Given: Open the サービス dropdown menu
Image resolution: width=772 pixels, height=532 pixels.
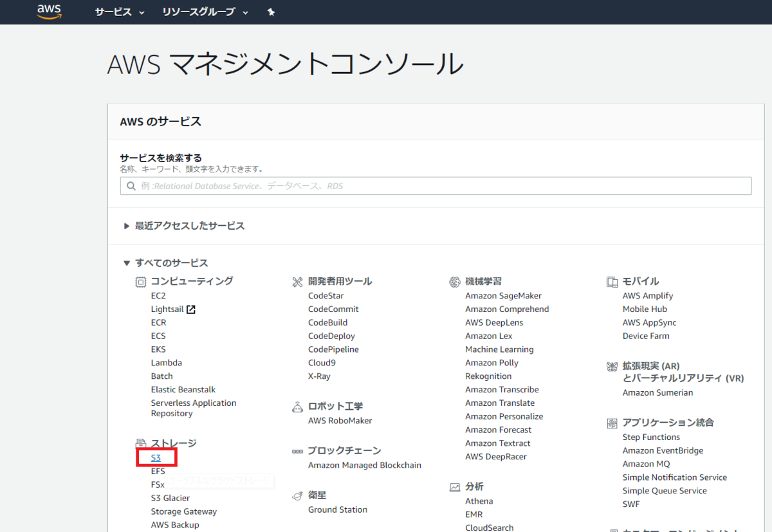Looking at the screenshot, I should (x=120, y=12).
